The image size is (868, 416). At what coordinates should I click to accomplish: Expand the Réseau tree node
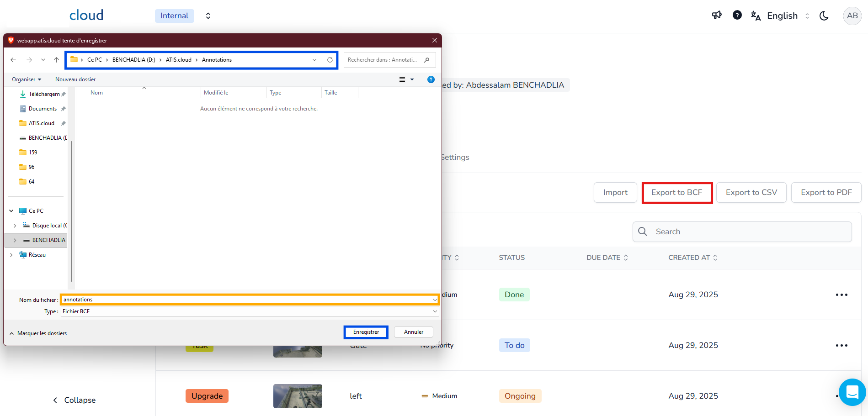point(11,255)
